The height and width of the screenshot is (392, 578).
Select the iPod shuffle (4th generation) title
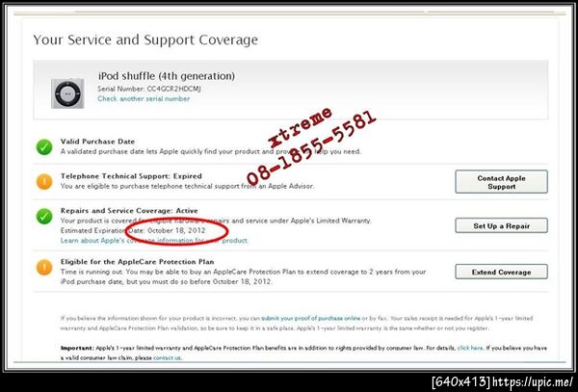click(167, 76)
